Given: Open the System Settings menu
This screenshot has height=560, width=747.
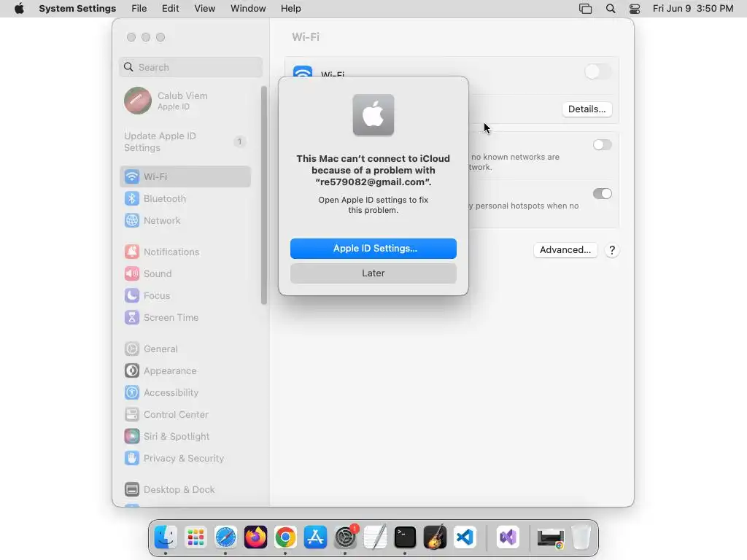Looking at the screenshot, I should coord(77,9).
